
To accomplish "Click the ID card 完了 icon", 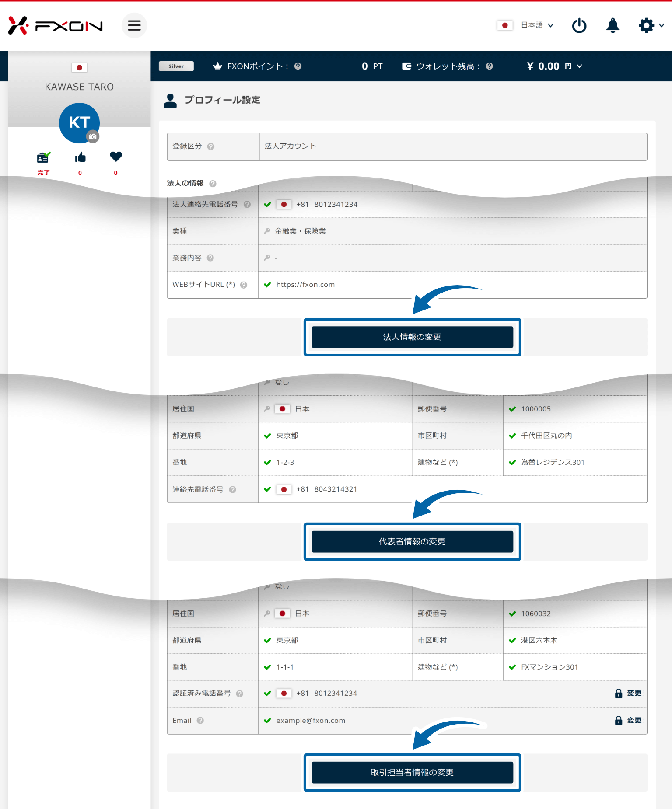I will [43, 157].
